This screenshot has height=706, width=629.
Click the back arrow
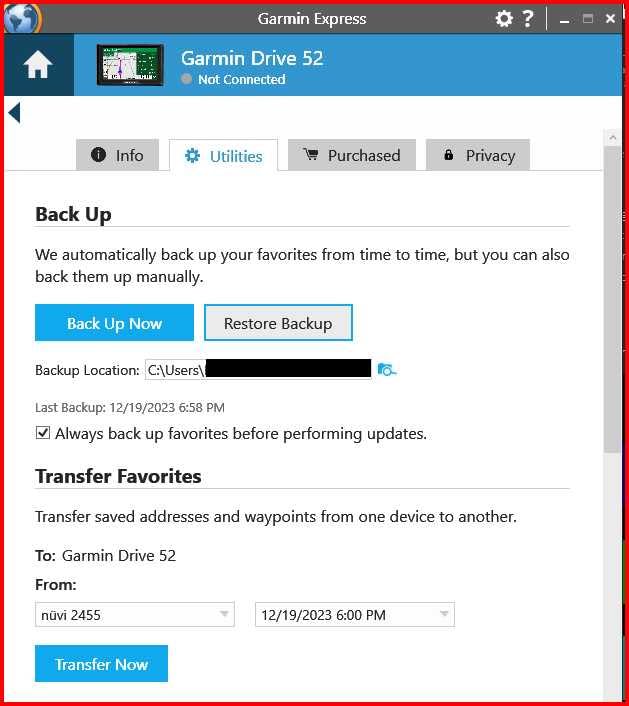[x=14, y=113]
